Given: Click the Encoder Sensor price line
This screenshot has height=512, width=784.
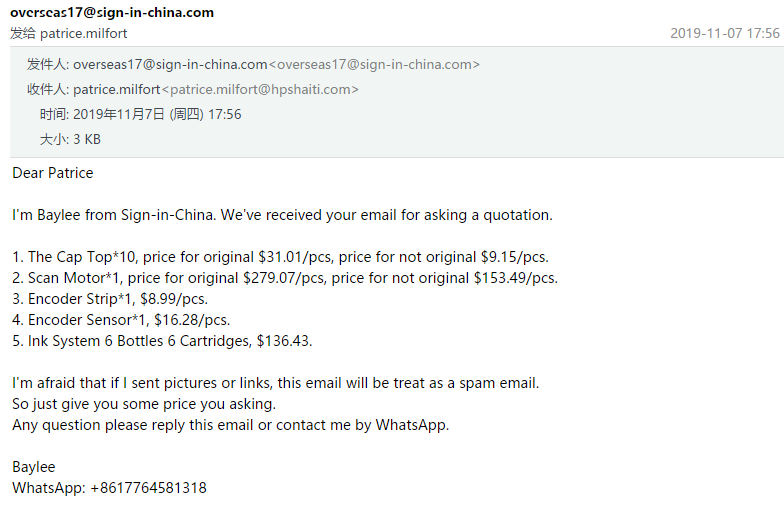Looking at the screenshot, I should pos(121,320).
